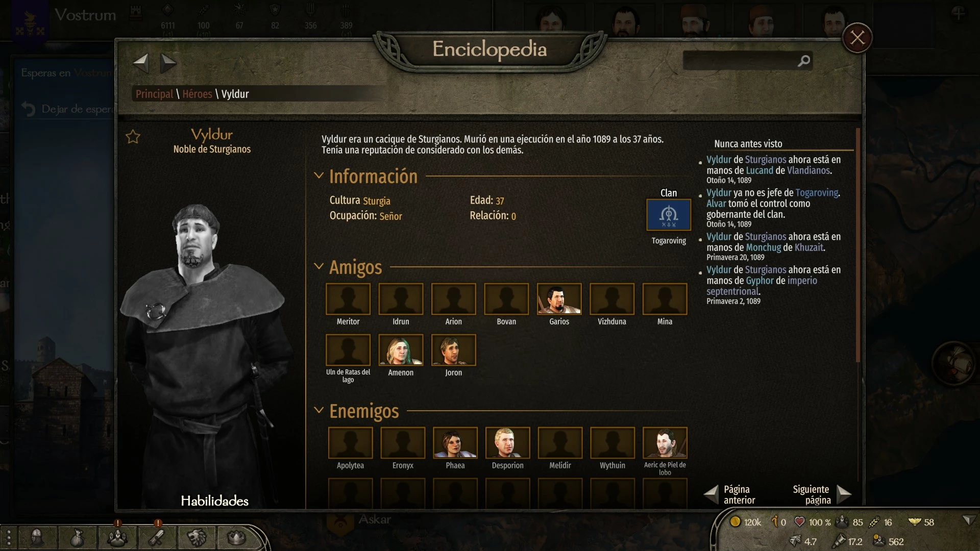Screen dimensions: 980x551
Task: Click inside the encyclopedia search field
Action: 740,61
